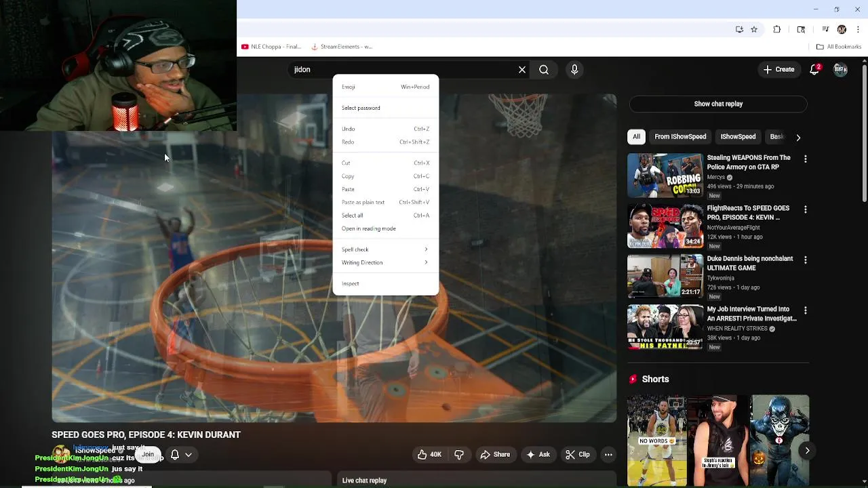This screenshot has width=868, height=488.
Task: Click the install app icon in address bar
Action: 739,29
